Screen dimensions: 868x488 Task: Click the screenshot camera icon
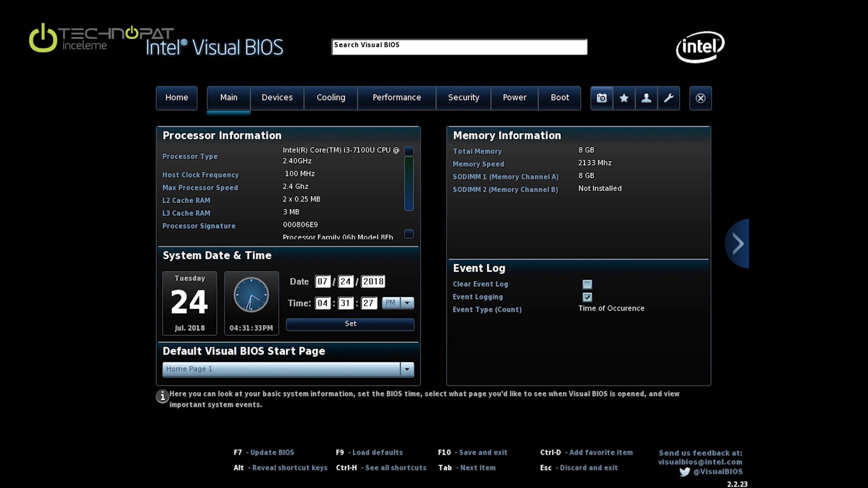point(601,98)
